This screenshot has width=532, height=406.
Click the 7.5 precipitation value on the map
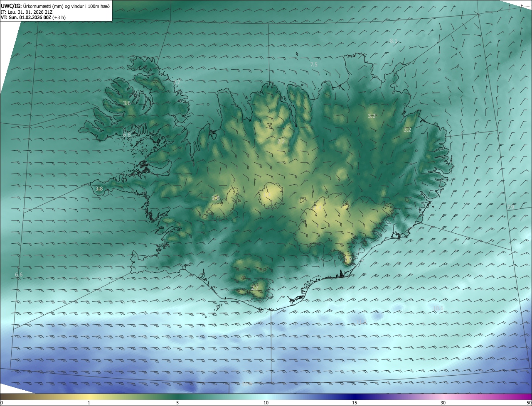pyautogui.click(x=314, y=65)
